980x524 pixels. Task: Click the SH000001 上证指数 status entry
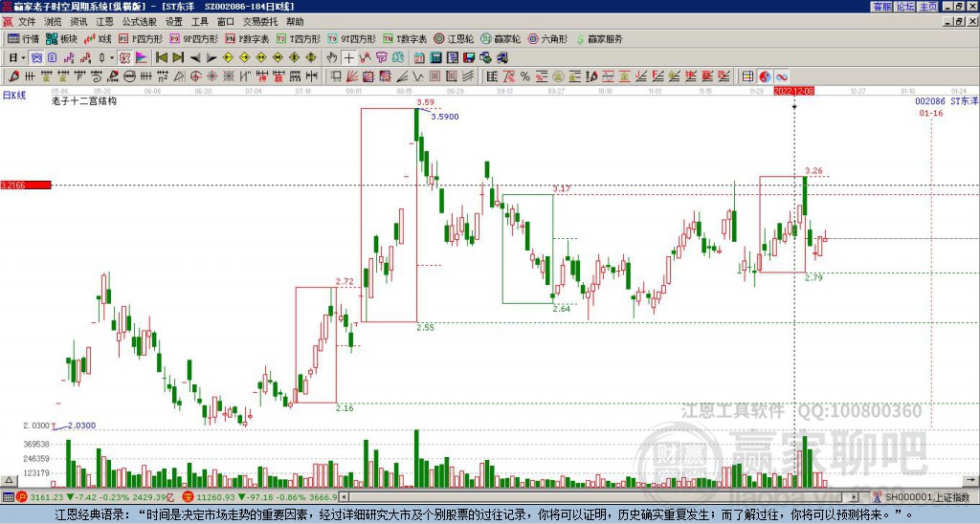tap(926, 497)
